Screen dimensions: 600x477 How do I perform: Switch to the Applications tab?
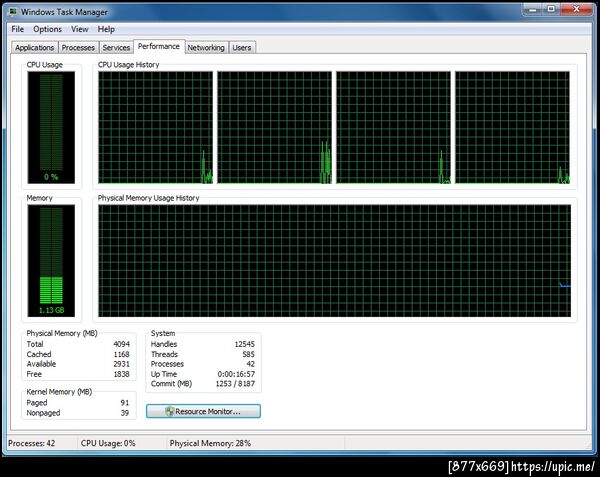pyautogui.click(x=34, y=48)
